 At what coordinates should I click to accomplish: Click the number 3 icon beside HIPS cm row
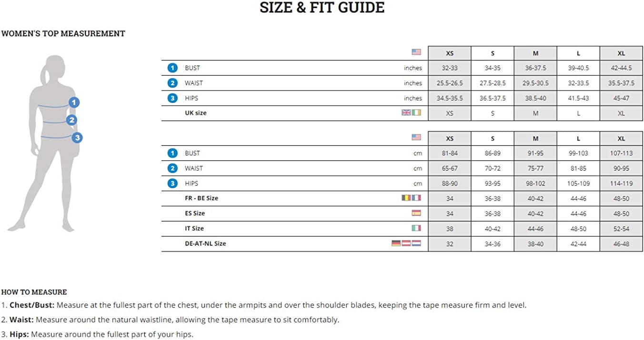172,183
